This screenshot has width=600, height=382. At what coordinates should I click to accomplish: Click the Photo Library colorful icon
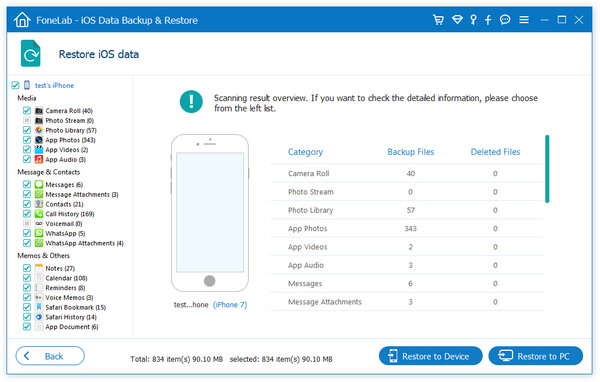coord(39,130)
